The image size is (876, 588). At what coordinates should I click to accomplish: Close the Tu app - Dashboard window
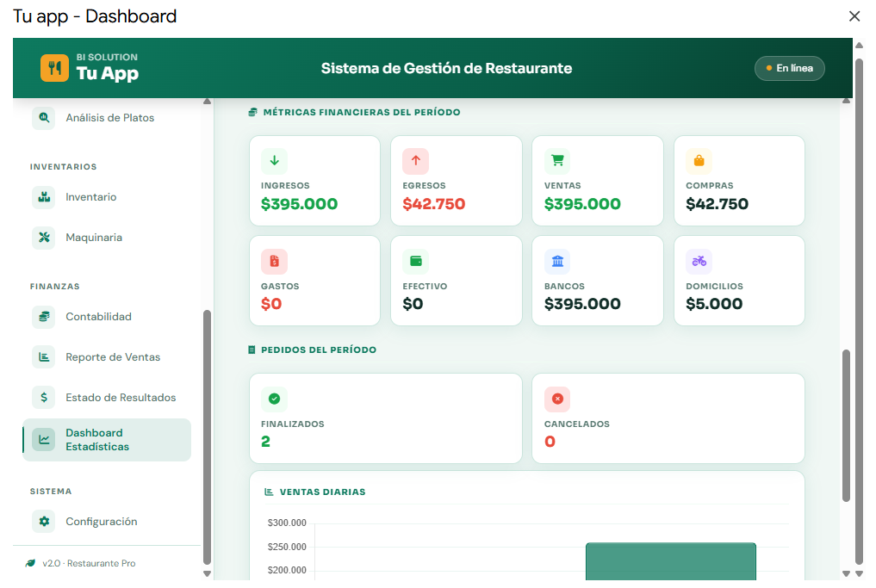pyautogui.click(x=854, y=16)
